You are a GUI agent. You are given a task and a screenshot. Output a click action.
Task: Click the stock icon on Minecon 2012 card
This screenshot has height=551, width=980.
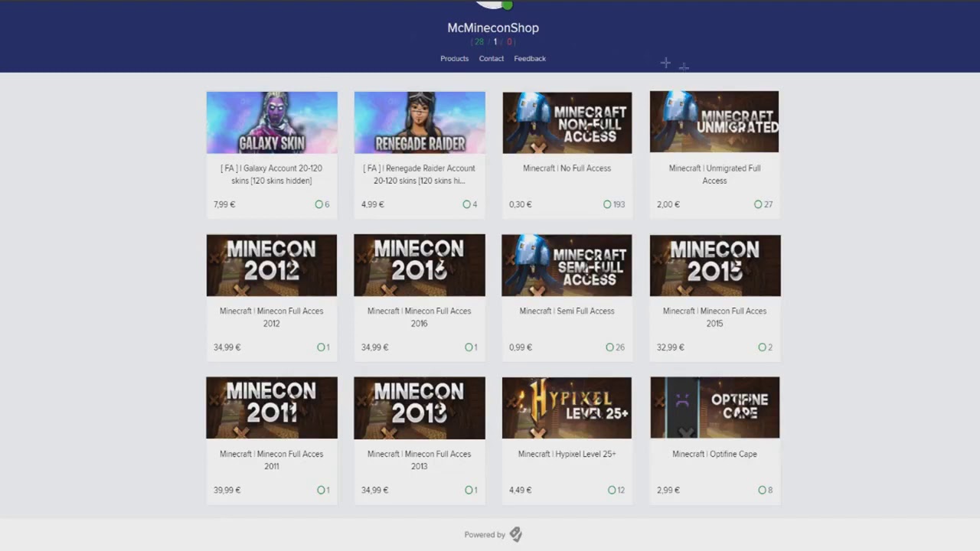pyautogui.click(x=321, y=347)
